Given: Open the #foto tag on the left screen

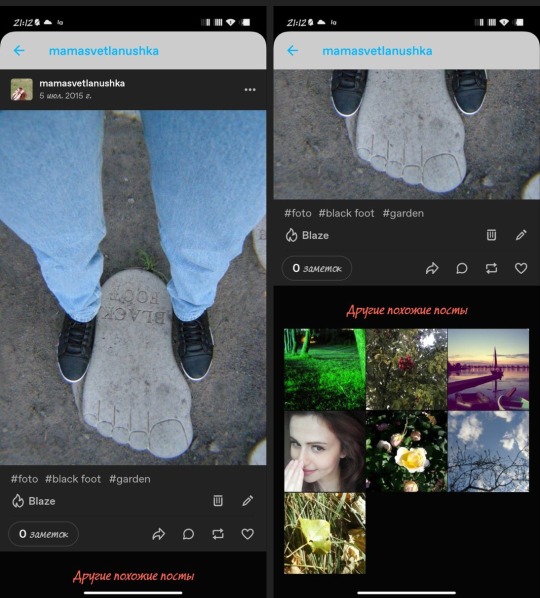Looking at the screenshot, I should pos(24,479).
